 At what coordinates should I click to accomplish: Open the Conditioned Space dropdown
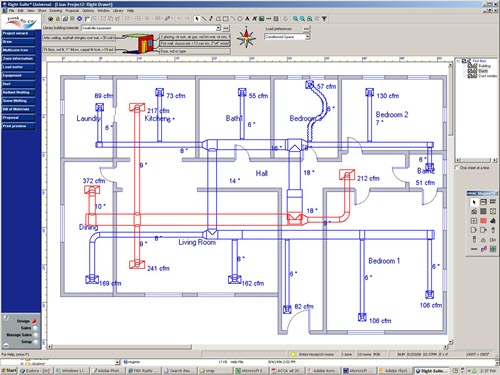tap(308, 37)
